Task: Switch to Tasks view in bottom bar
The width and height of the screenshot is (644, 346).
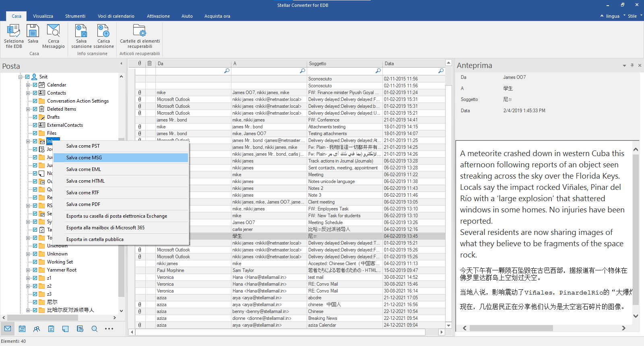Action: coord(51,329)
